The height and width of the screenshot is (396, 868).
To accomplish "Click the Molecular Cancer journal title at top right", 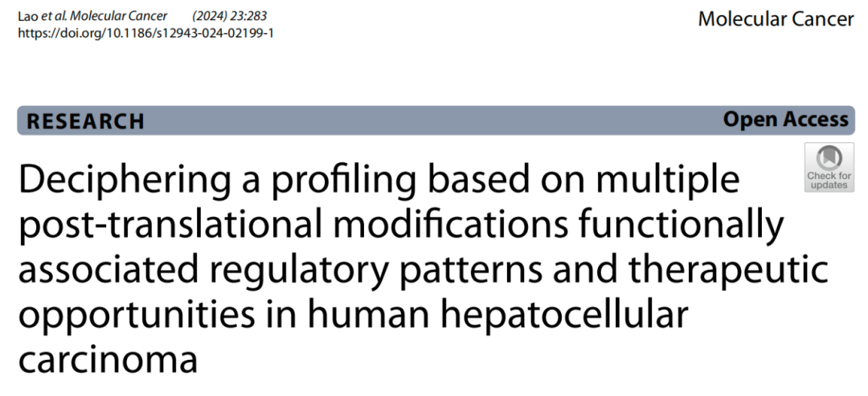I will pyautogui.click(x=776, y=18).
